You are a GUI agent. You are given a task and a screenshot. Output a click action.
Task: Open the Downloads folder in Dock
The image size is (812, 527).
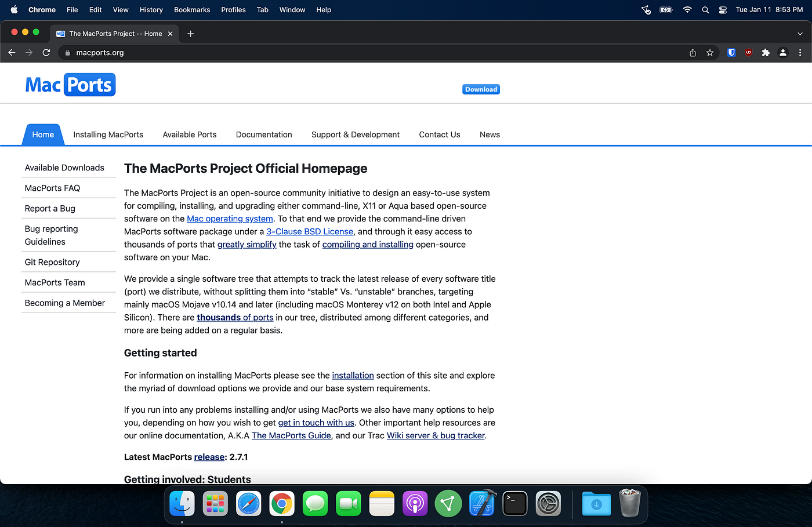(x=596, y=503)
